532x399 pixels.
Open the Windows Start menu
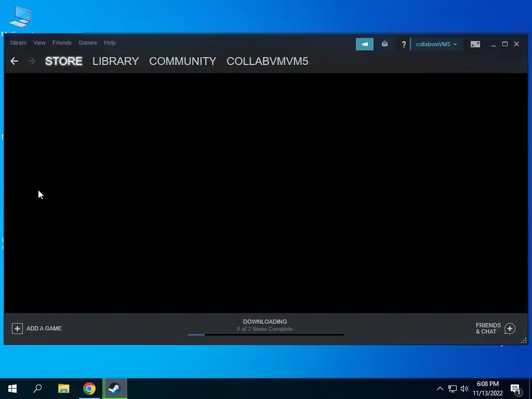[12, 389]
